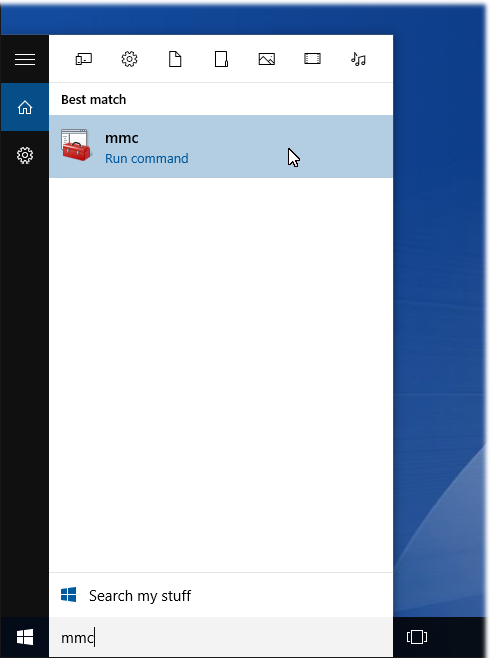The width and height of the screenshot is (491, 658).
Task: Click the red toolbox mmc icon
Action: pyautogui.click(x=76, y=145)
